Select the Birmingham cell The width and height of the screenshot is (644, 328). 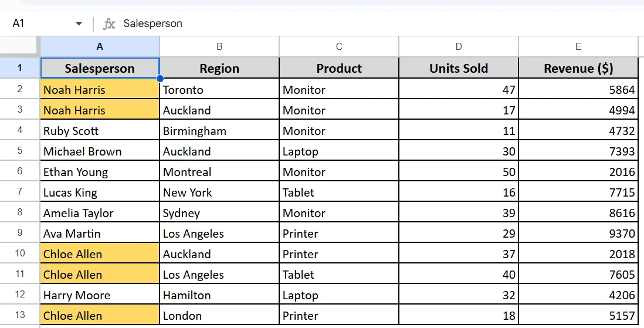[219, 130]
